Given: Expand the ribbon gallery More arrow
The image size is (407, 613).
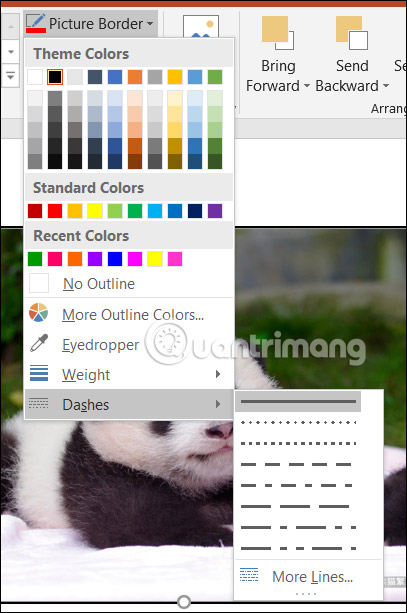Looking at the screenshot, I should point(11,75).
